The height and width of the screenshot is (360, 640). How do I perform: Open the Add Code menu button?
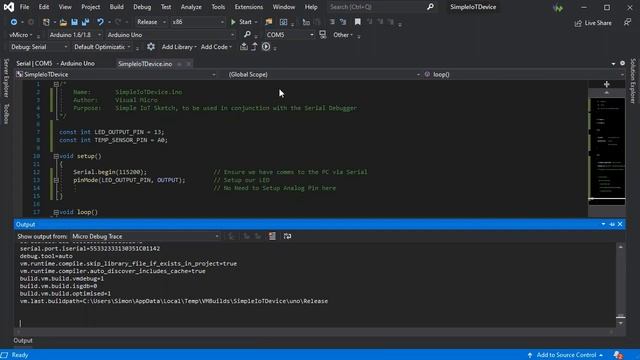tap(216, 47)
